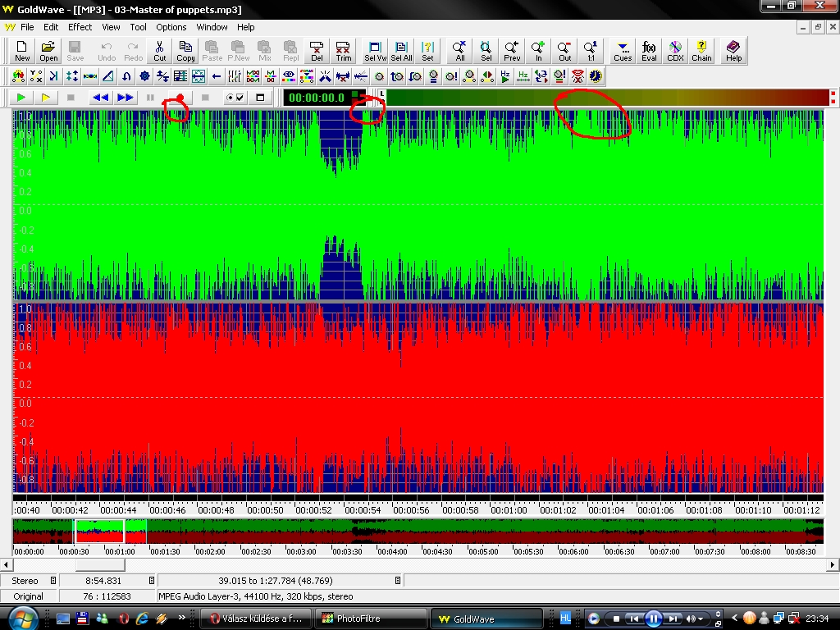Click the horizontal scrollbar thumb below overview
The width and height of the screenshot is (840, 630).
[x=99, y=565]
